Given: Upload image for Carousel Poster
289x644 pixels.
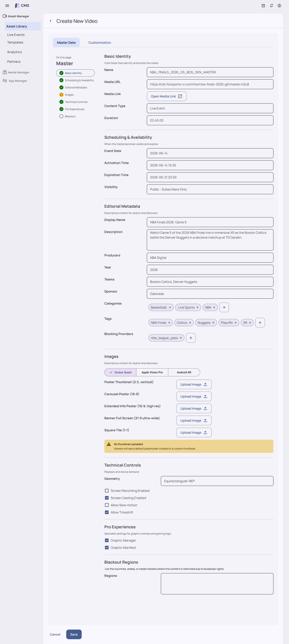Looking at the screenshot, I should [194, 396].
